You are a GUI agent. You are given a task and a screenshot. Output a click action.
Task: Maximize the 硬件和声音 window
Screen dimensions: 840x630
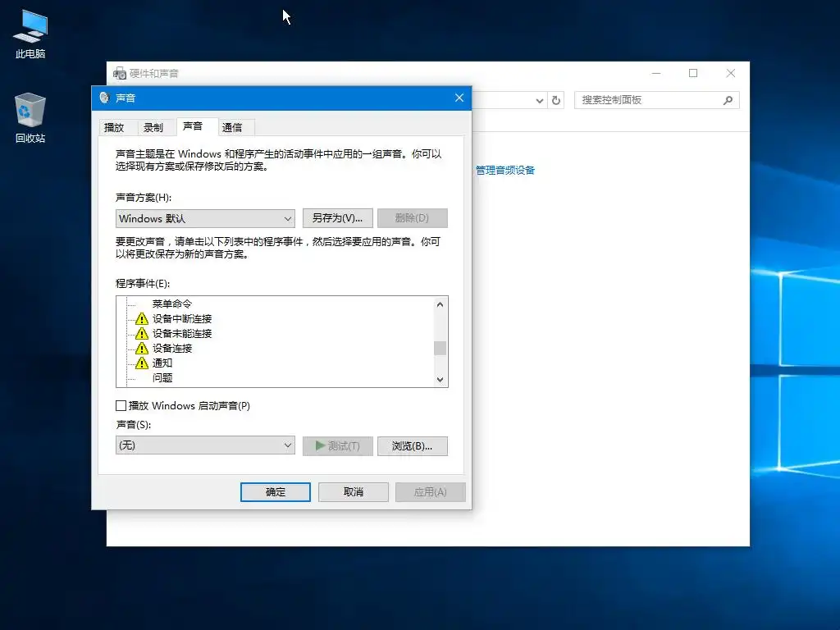[693, 73]
